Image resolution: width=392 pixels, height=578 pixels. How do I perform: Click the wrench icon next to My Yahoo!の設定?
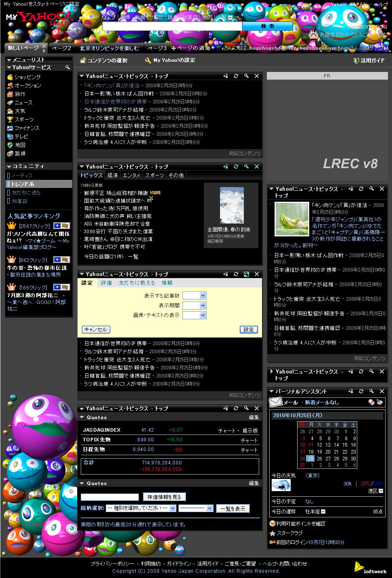[x=148, y=60]
